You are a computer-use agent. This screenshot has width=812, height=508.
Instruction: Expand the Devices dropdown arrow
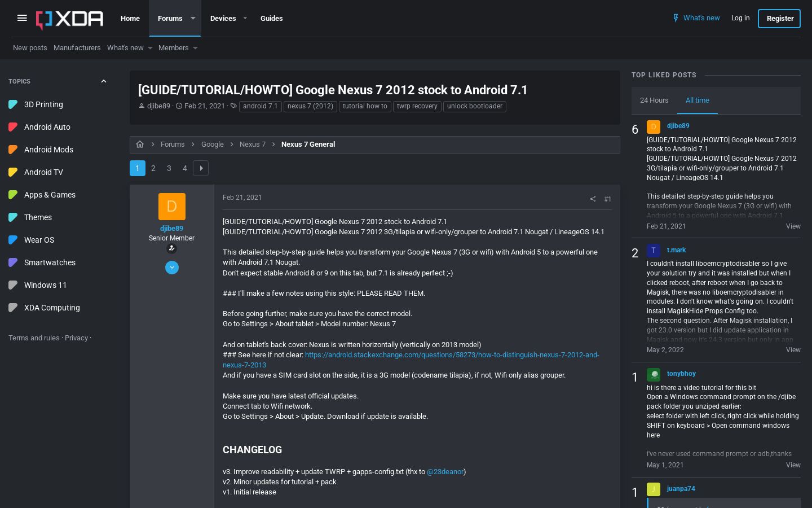tap(245, 18)
